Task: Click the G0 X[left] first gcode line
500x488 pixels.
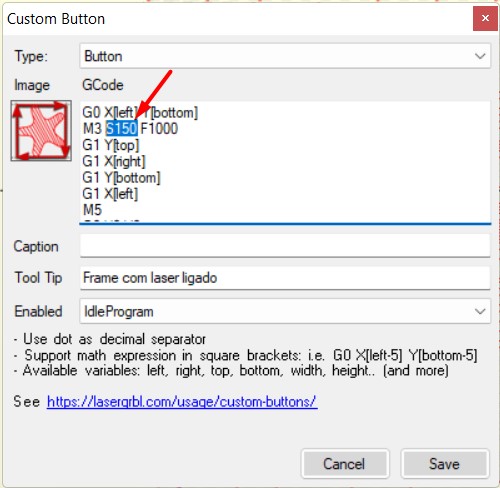Action: 140,113
